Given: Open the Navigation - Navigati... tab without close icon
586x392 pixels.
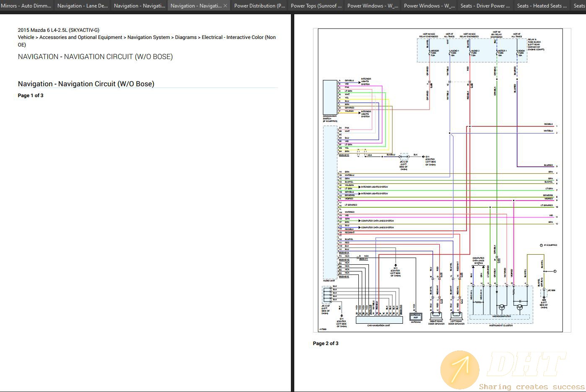Looking at the screenshot, I should click(140, 6).
